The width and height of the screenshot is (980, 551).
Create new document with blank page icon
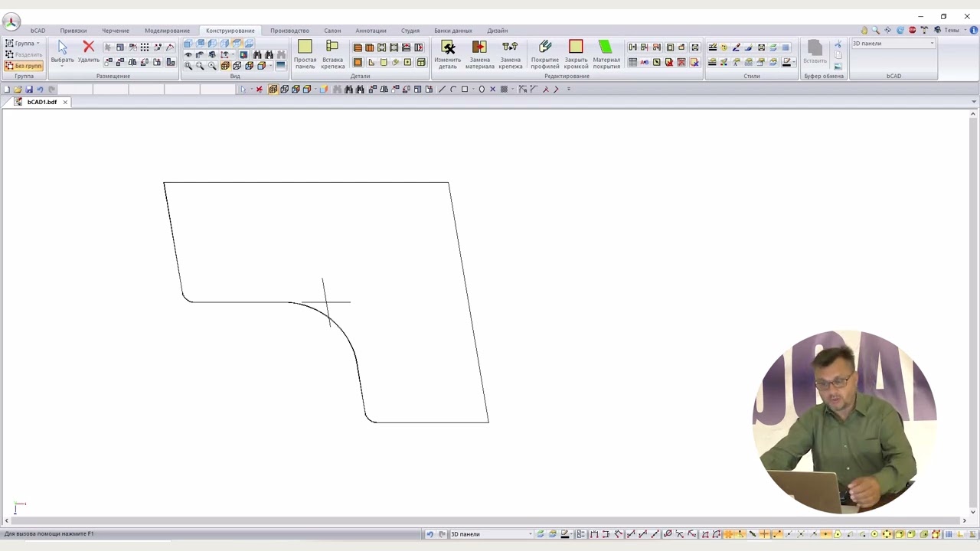[7, 90]
